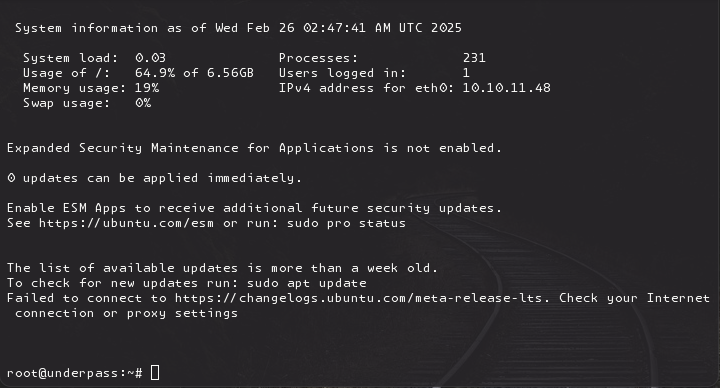Click the 'more than a week old' line
Viewport: 720px width, 388px height.
(x=222, y=268)
